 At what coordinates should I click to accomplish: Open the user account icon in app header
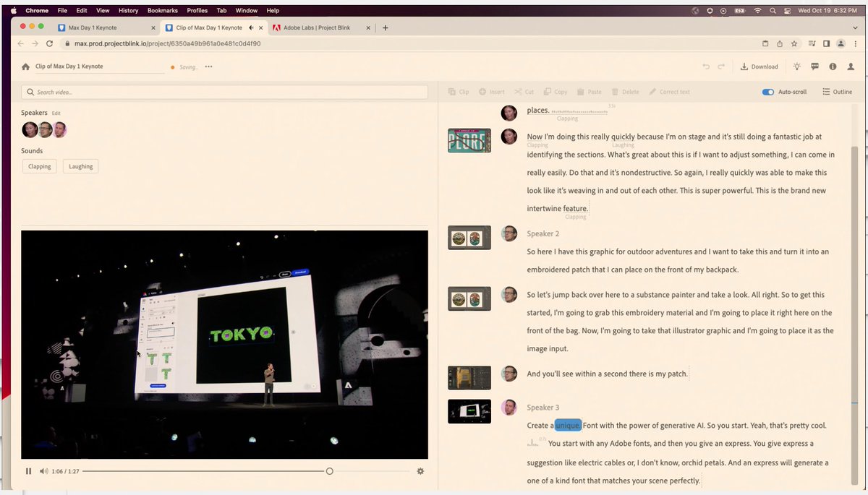point(851,66)
